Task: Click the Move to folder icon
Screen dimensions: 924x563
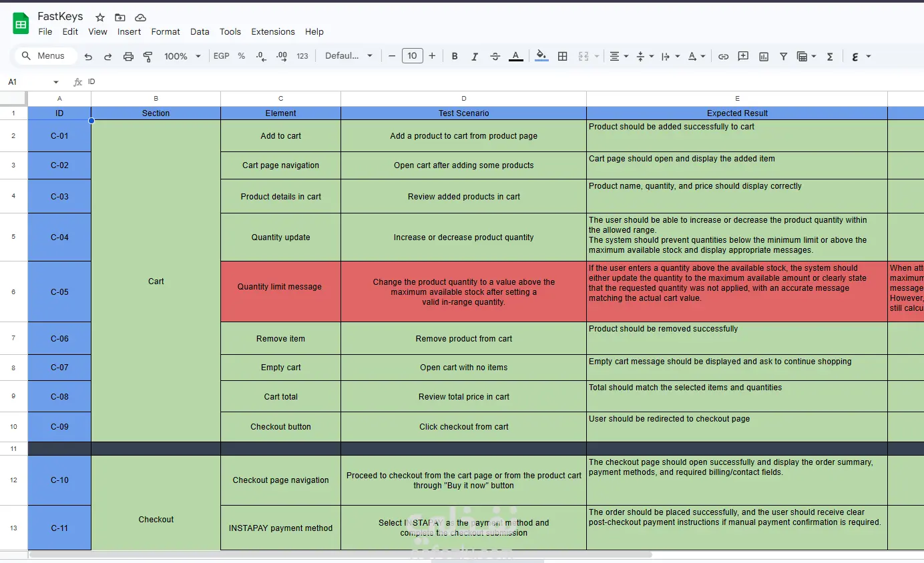Action: 120,17
